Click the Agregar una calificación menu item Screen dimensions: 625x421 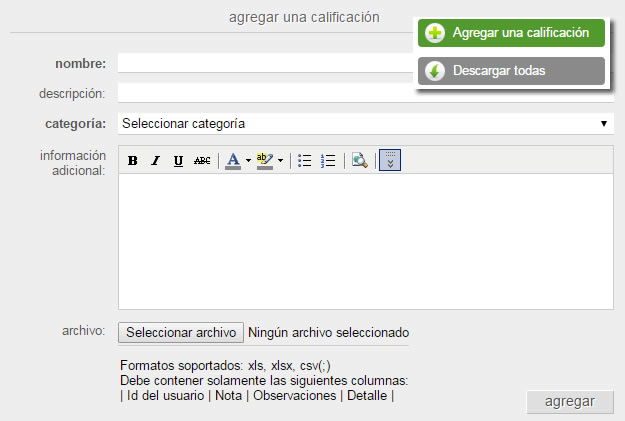pos(511,33)
